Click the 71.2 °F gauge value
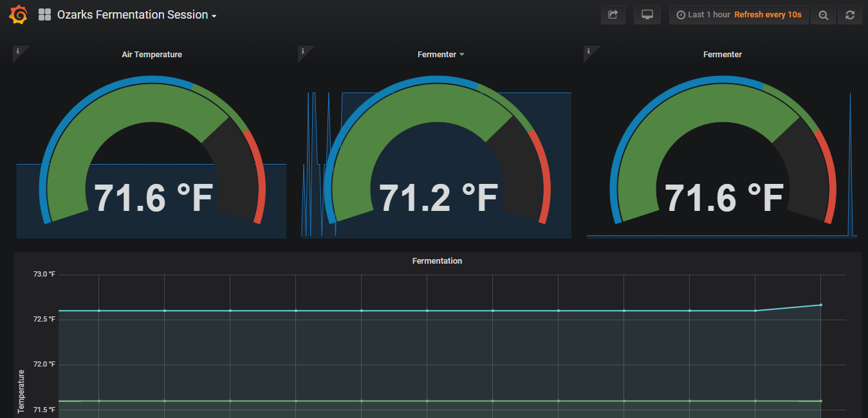868x418 pixels. coord(438,198)
